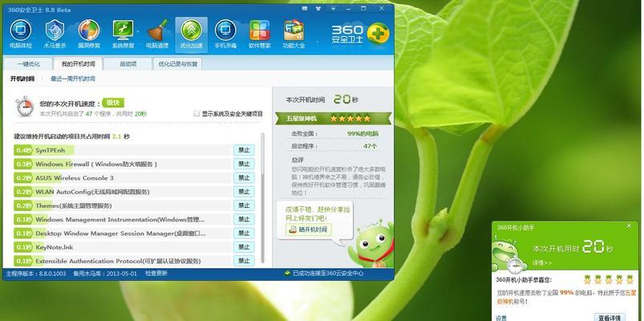
Task: Select 最近一周开机时间 sub-tab
Action: pos(73,79)
